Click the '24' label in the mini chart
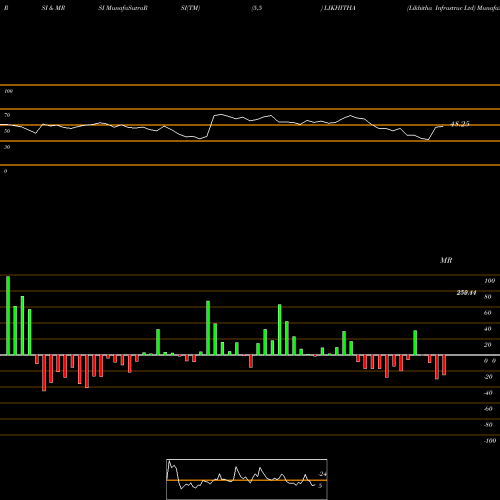This screenshot has height=500, width=500. coord(322,474)
